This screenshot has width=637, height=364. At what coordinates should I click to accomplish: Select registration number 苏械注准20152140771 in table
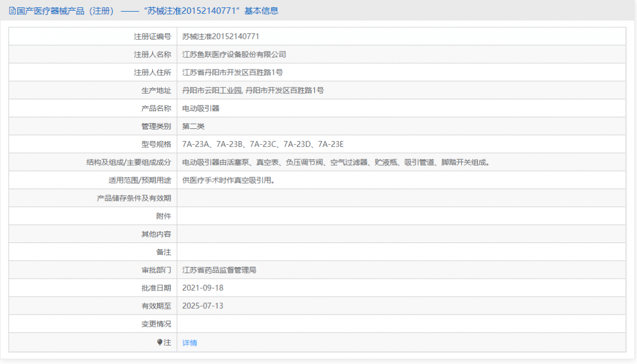point(220,37)
